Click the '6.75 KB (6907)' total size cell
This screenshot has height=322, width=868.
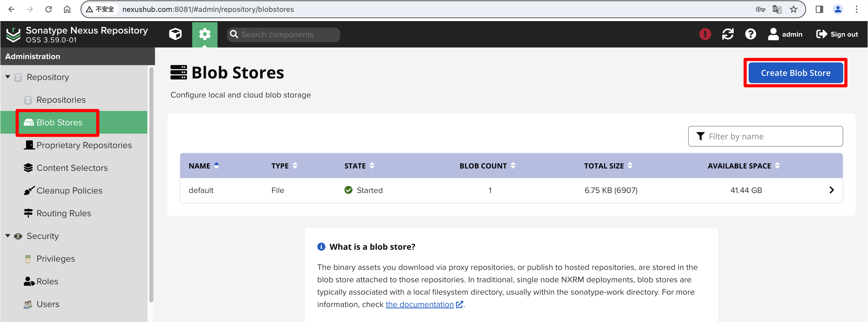point(611,190)
